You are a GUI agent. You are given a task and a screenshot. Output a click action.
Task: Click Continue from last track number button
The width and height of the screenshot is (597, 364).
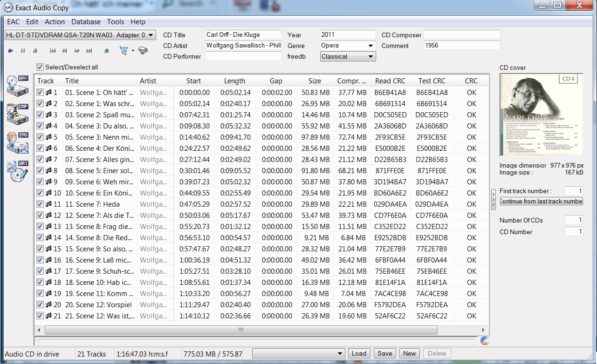coord(541,201)
